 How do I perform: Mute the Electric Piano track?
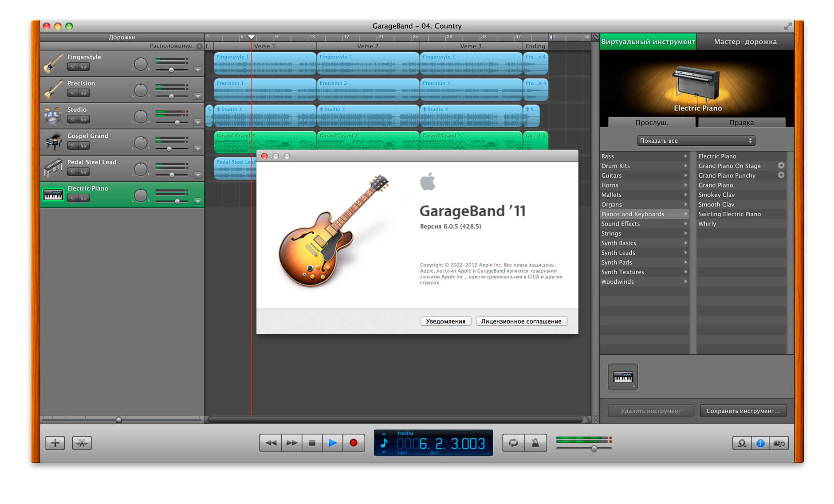73,198
